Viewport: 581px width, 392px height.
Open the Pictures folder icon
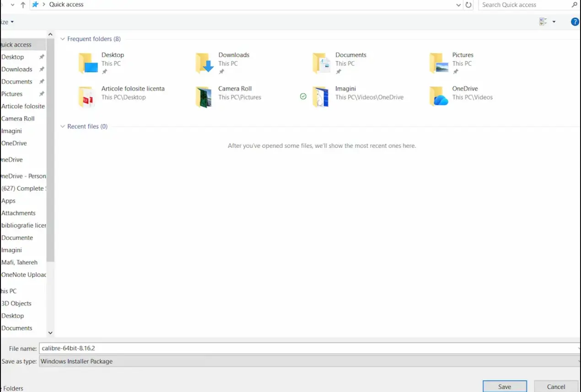coord(439,63)
